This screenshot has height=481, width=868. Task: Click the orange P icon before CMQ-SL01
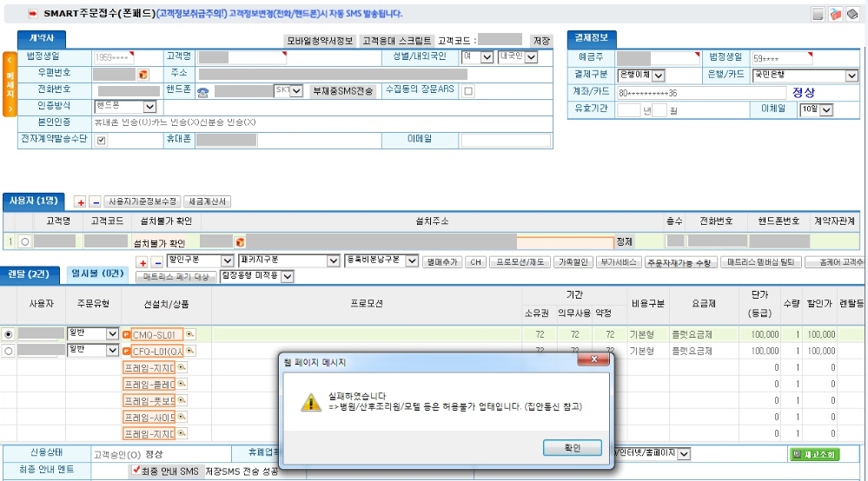tap(127, 334)
